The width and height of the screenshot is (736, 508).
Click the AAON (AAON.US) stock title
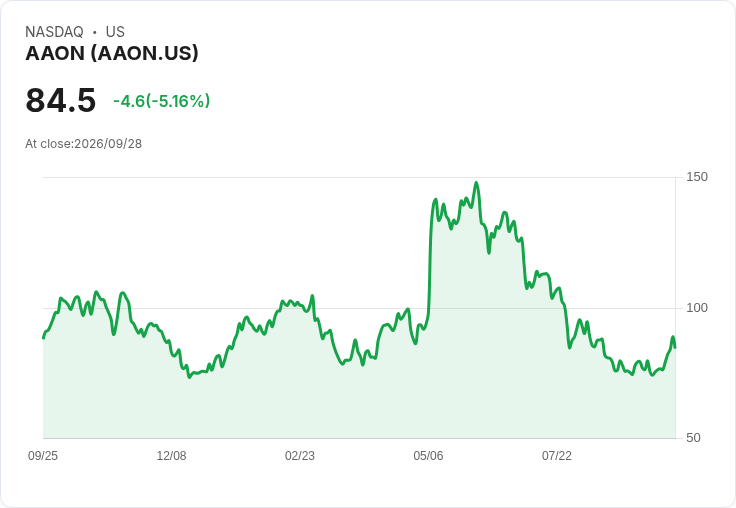pos(112,53)
